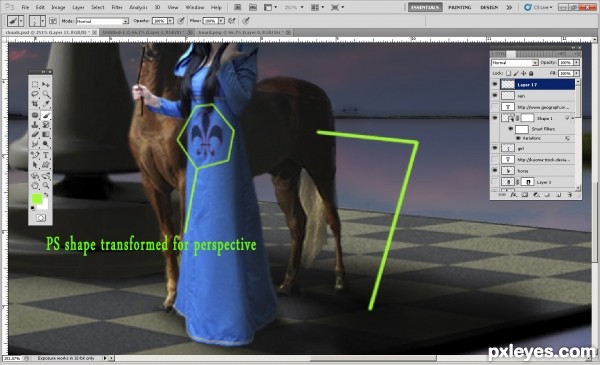
Task: Open the Filter menu
Action: pos(117,7)
